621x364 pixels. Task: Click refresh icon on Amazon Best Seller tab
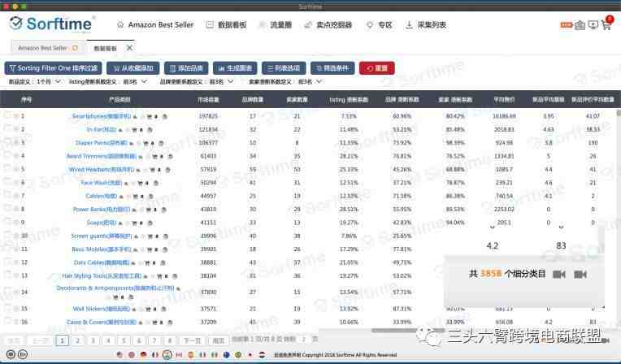coord(75,48)
